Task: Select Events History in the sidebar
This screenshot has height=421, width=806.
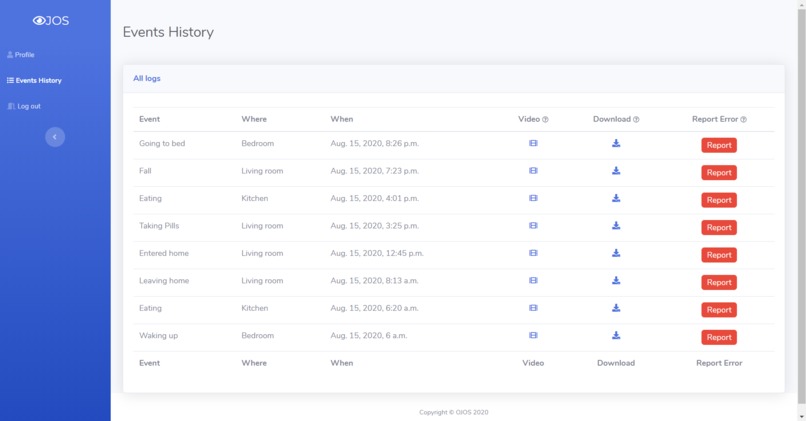Action: tap(34, 80)
